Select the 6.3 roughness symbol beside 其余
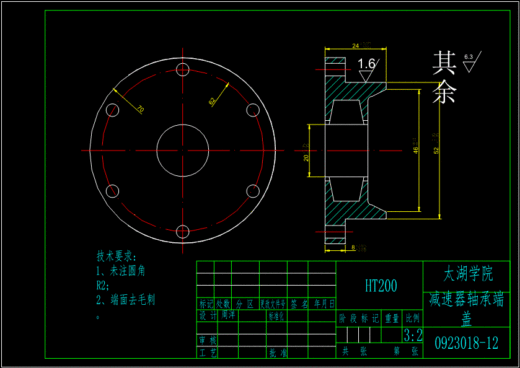This screenshot has width=520, height=368. coord(472,62)
